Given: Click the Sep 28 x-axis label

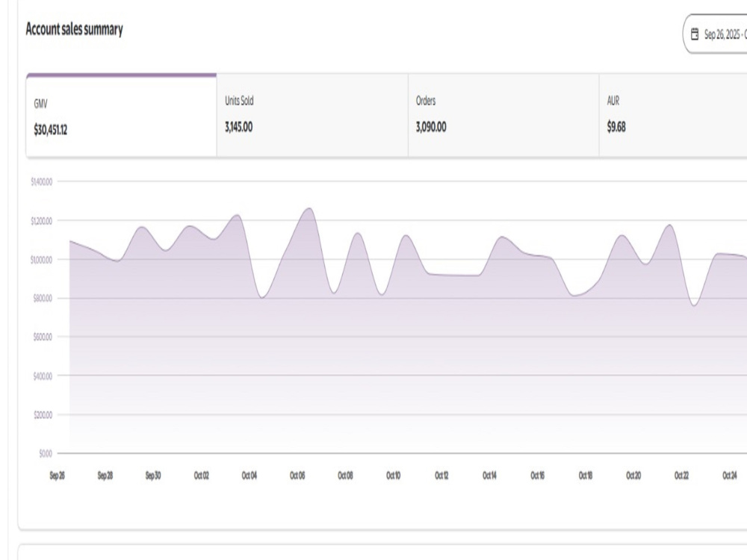Looking at the screenshot, I should pyautogui.click(x=105, y=475).
